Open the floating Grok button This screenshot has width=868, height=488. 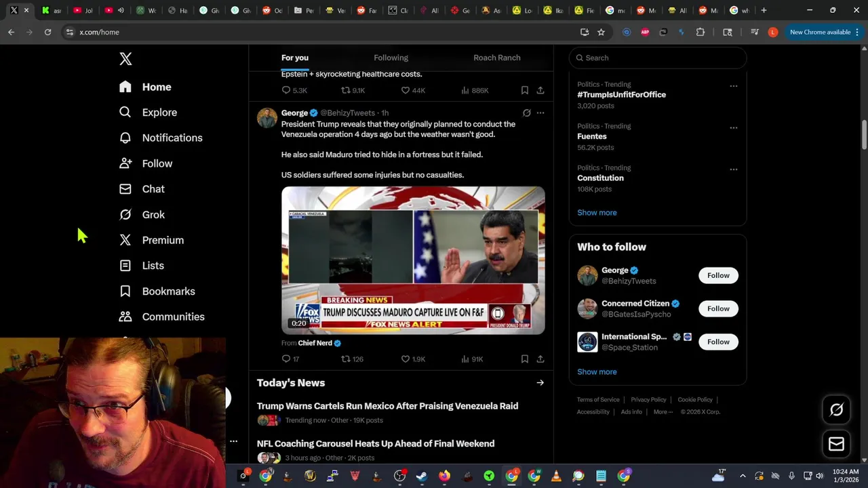[836, 409]
